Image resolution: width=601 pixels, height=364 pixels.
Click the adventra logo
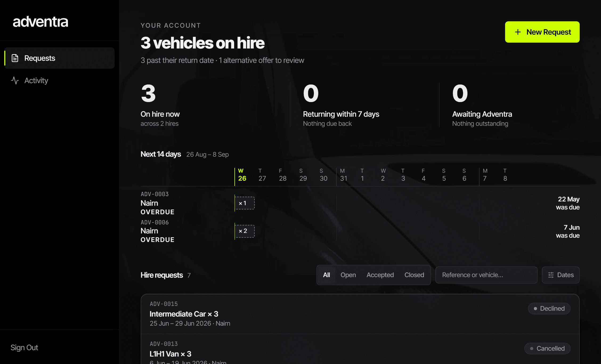click(x=40, y=21)
